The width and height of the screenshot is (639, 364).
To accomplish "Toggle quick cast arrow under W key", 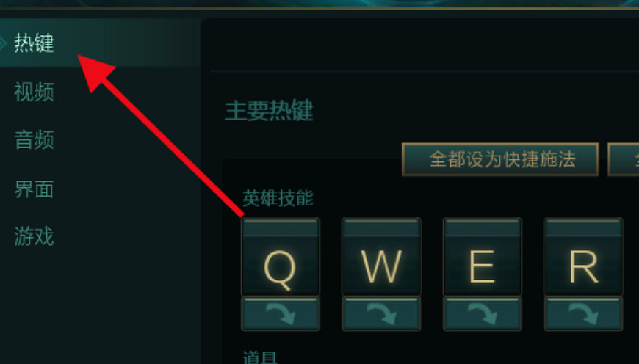I will (x=381, y=313).
